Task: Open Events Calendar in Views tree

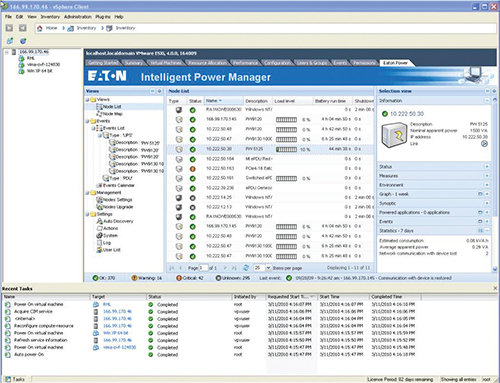Action: 118,185
